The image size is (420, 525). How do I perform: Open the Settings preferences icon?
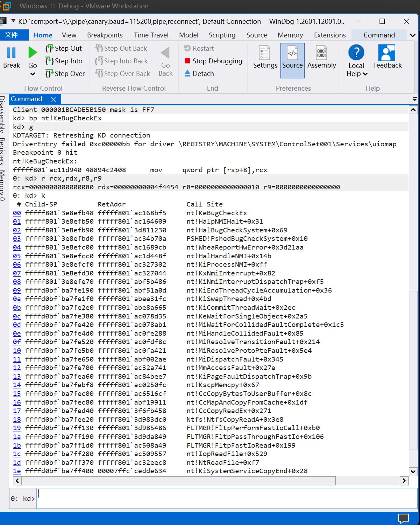265,52
